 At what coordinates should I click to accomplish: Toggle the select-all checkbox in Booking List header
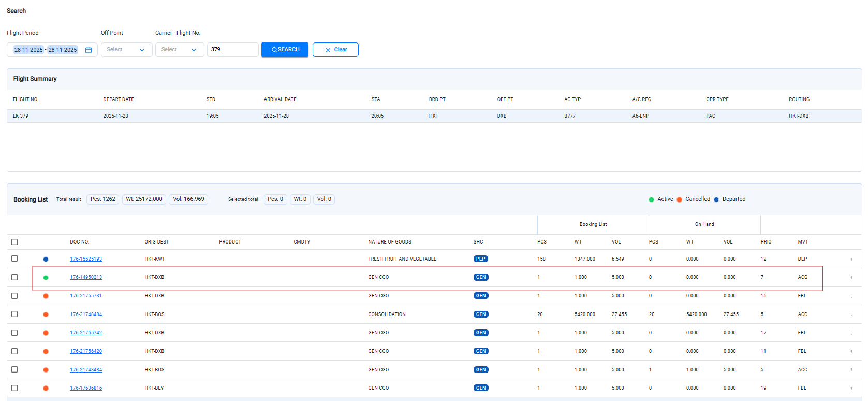click(14, 242)
